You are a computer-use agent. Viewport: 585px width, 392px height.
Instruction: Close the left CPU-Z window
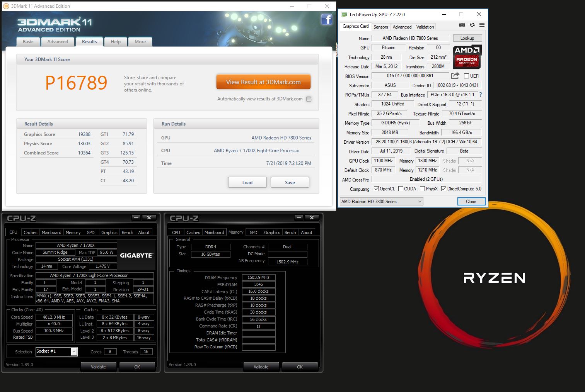(x=149, y=217)
